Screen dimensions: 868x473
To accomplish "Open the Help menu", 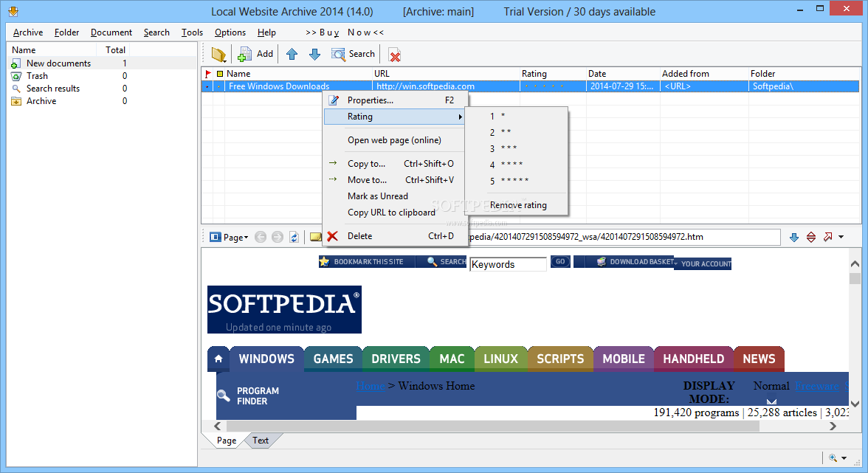I will pyautogui.click(x=267, y=32).
